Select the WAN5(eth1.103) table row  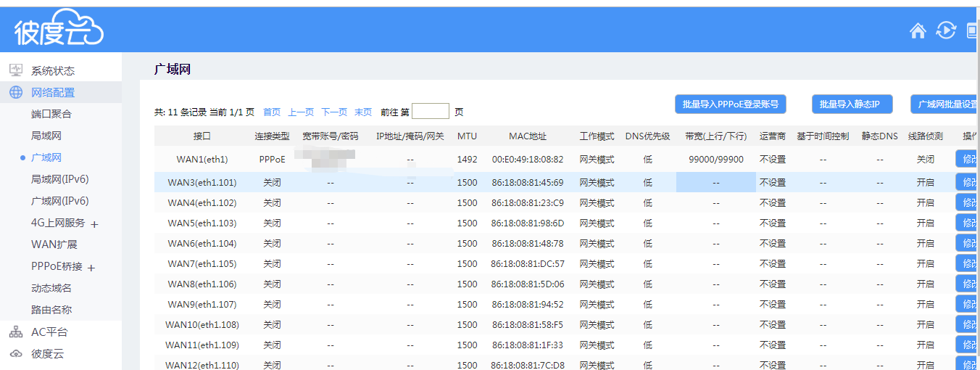[202, 223]
